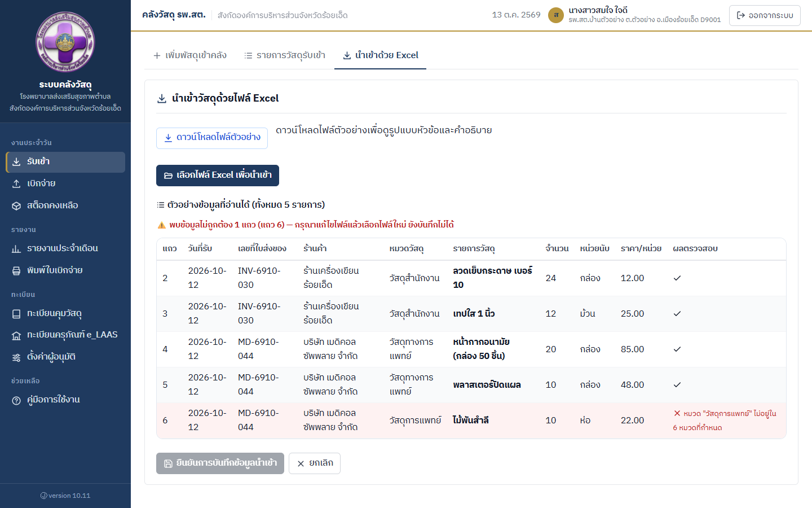
Task: Open the เบิกจ่าย sidebar item
Action: tap(65, 184)
